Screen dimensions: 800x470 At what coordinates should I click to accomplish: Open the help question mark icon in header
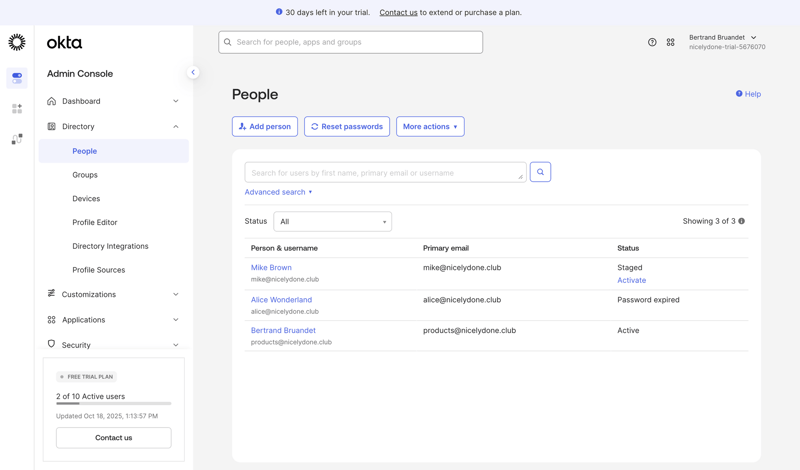(x=652, y=42)
